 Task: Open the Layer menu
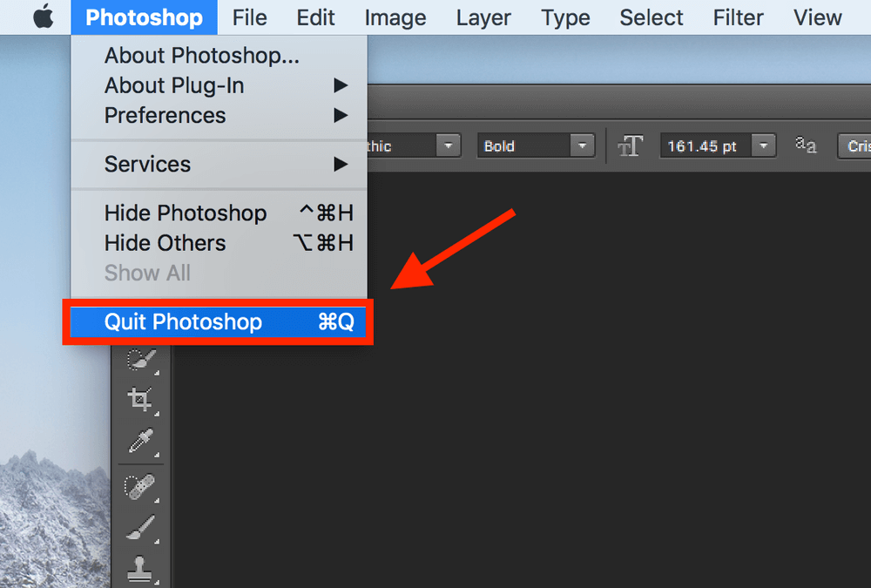[x=483, y=17]
